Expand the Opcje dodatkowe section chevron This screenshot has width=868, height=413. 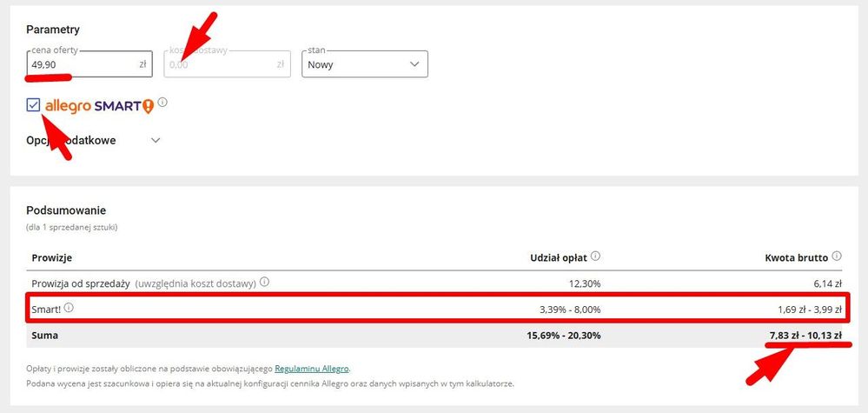(x=156, y=140)
